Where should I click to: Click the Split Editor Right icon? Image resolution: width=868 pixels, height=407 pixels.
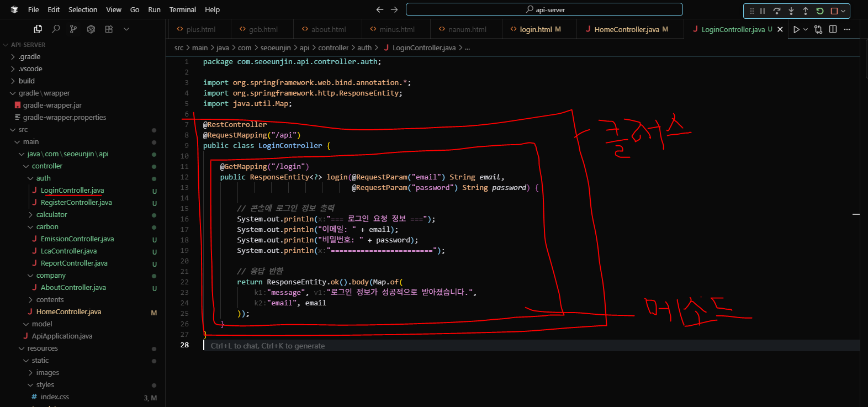pyautogui.click(x=833, y=29)
